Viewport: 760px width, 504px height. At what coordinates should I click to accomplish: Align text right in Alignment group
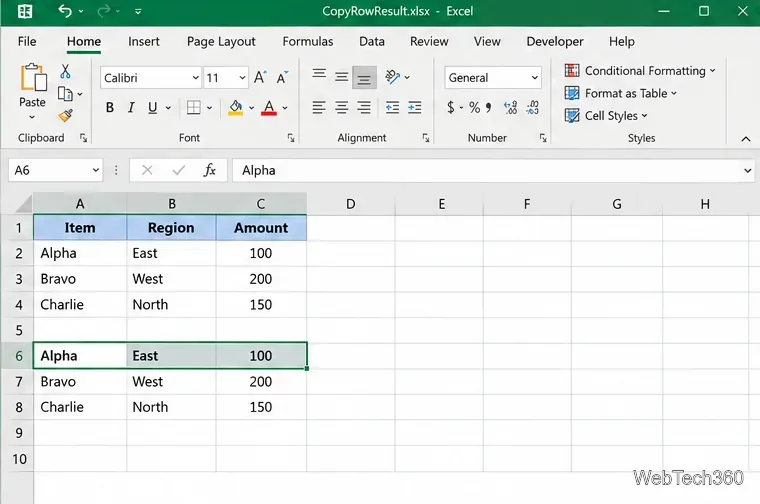pyautogui.click(x=364, y=107)
